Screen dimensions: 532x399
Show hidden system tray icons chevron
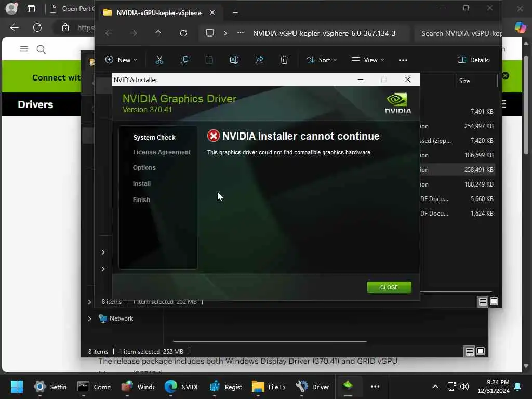pyautogui.click(x=435, y=387)
